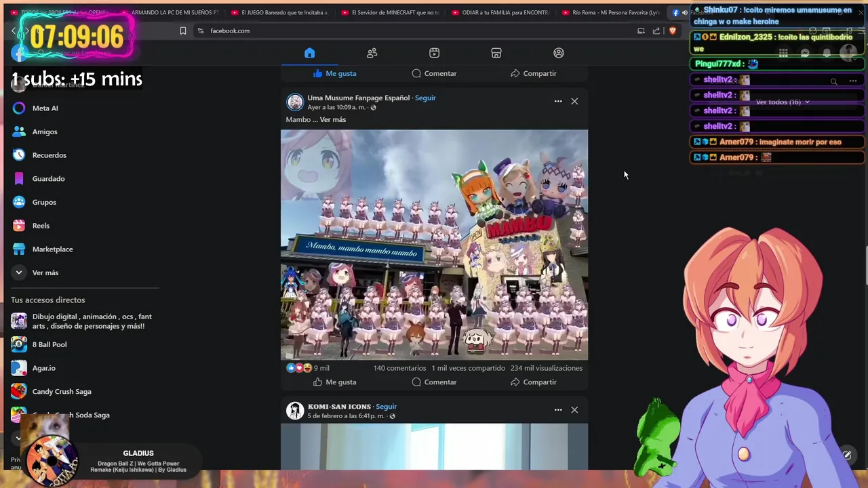This screenshot has height=488, width=868.
Task: Open the Ayer a las 10:09 a. m. timestamp
Action: (336, 107)
